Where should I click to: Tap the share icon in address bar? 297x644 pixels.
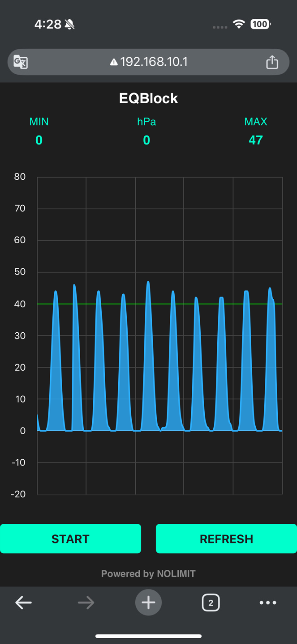pos(272,62)
